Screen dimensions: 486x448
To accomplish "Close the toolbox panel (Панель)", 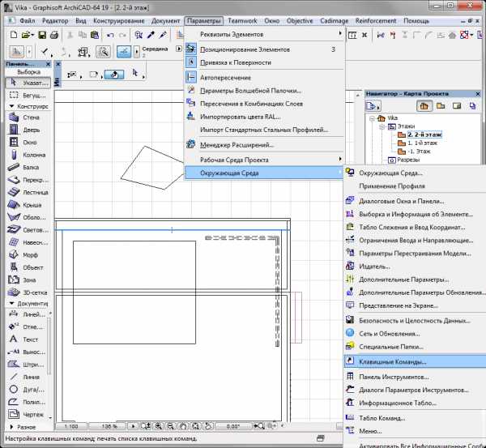I will (x=48, y=64).
